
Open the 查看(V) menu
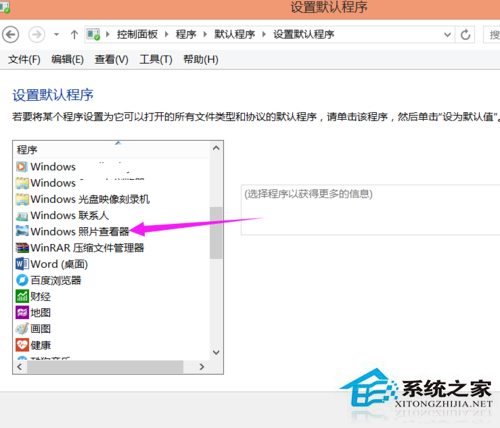point(111,60)
